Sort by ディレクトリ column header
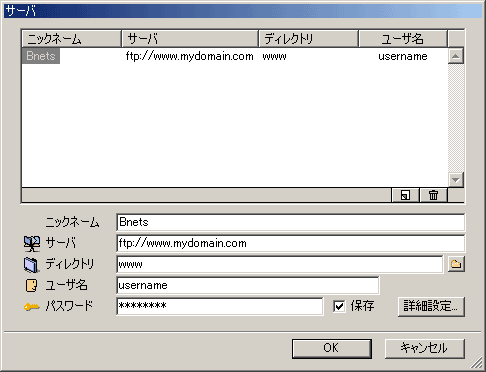Viewport: 486px width, 372px height. (309, 39)
